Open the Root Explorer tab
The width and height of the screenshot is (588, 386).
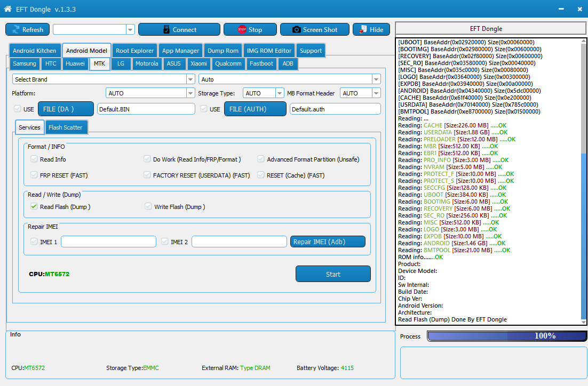(134, 51)
